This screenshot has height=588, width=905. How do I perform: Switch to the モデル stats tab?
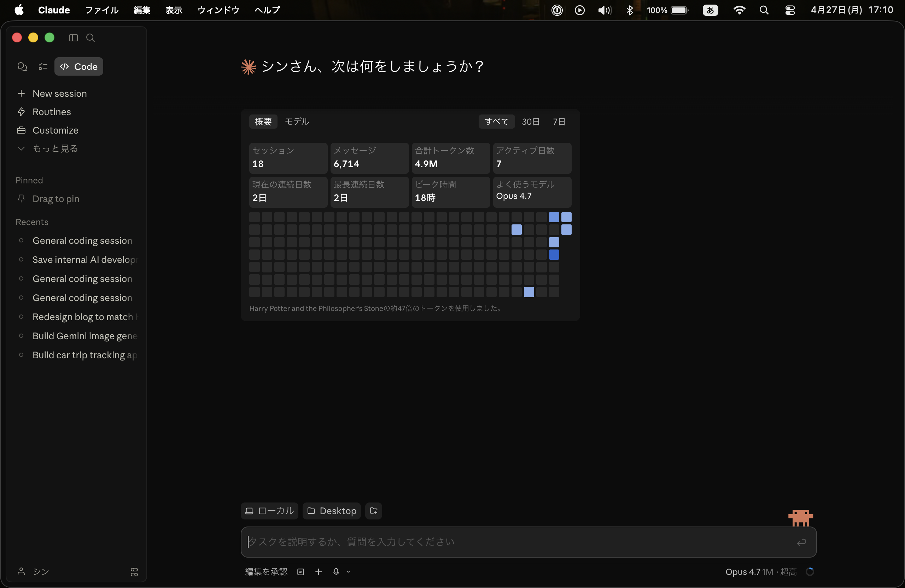[297, 122]
